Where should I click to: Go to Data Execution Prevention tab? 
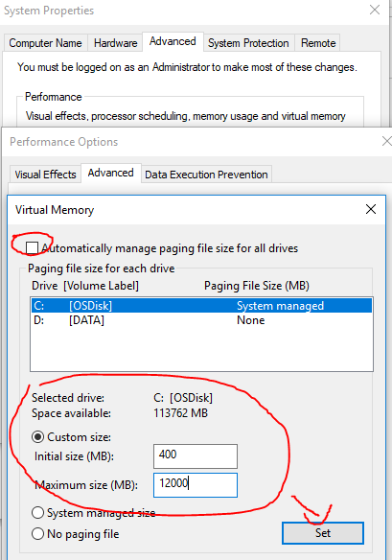click(206, 175)
